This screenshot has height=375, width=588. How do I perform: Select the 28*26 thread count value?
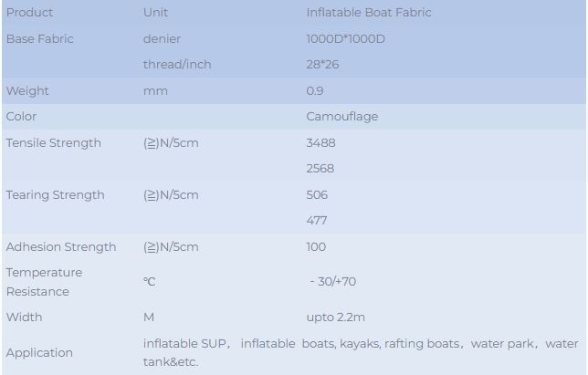tap(322, 65)
